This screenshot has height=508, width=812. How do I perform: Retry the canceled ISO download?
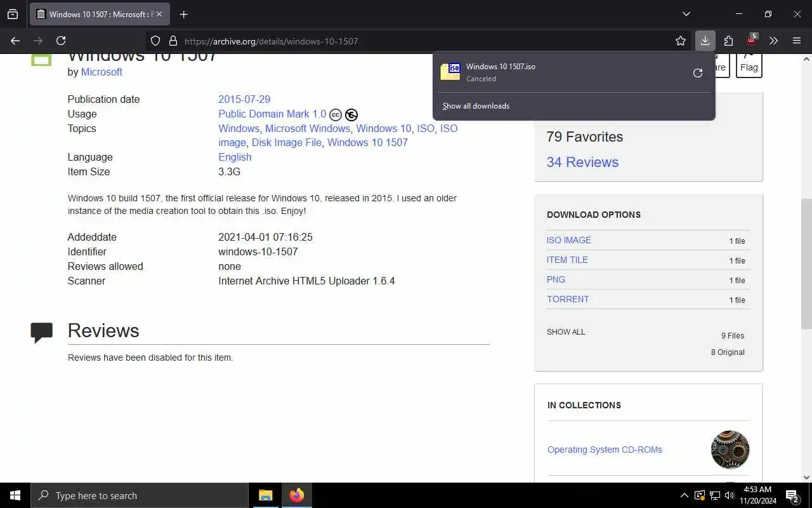coord(698,72)
